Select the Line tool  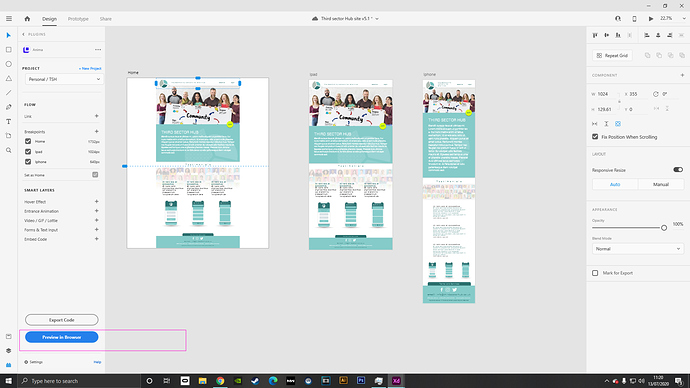(8, 93)
